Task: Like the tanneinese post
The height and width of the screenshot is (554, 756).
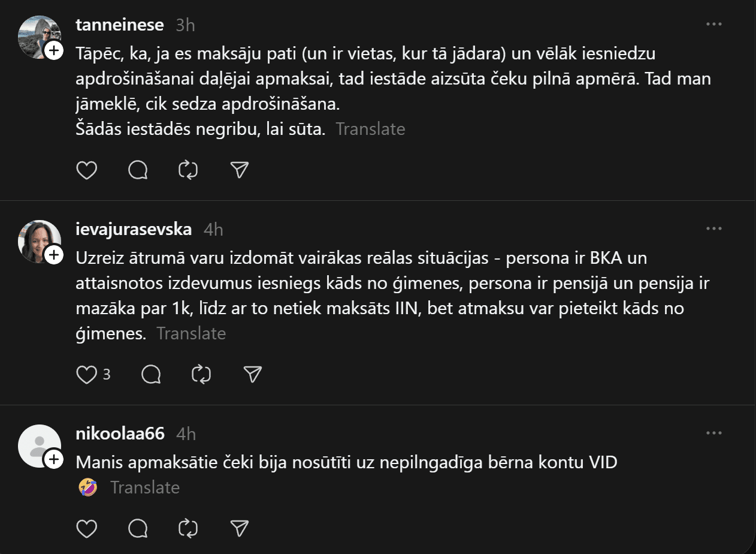Action: pos(87,171)
